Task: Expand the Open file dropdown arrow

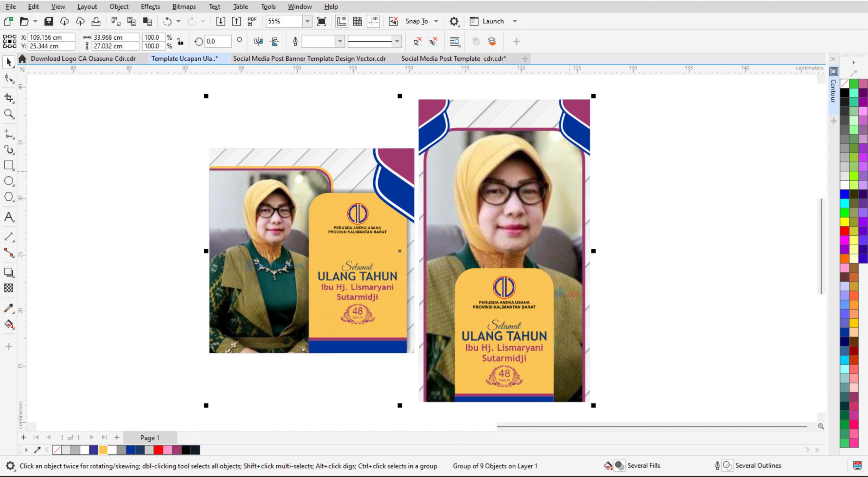Action: (35, 21)
